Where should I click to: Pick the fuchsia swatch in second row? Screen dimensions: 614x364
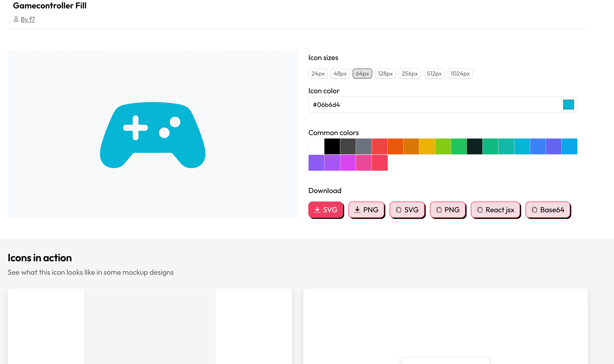click(348, 163)
